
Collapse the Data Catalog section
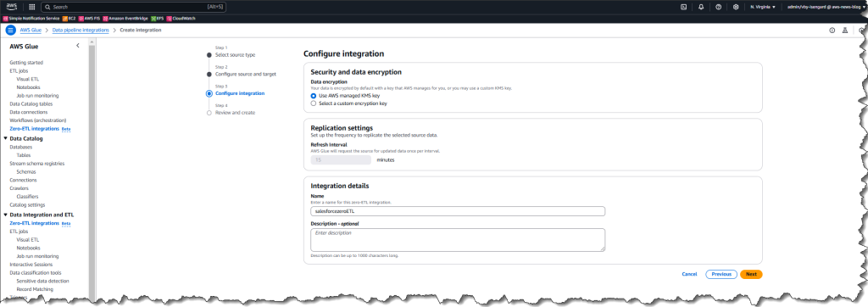[6, 138]
